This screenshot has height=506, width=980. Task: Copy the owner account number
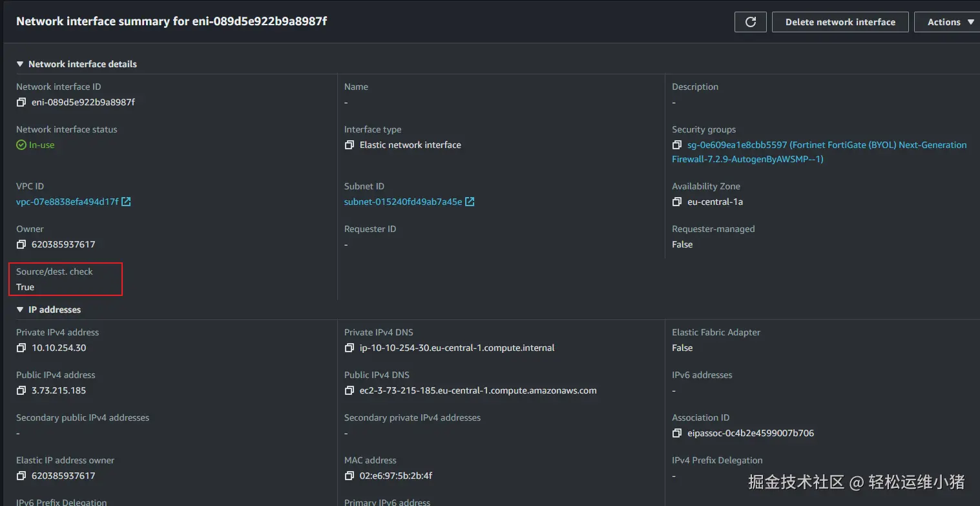[x=21, y=244]
